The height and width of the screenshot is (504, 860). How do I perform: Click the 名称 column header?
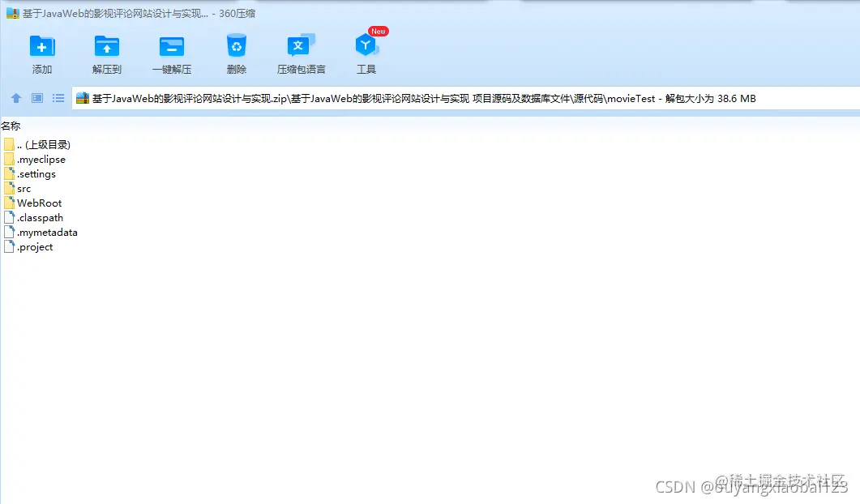pyautogui.click(x=11, y=126)
